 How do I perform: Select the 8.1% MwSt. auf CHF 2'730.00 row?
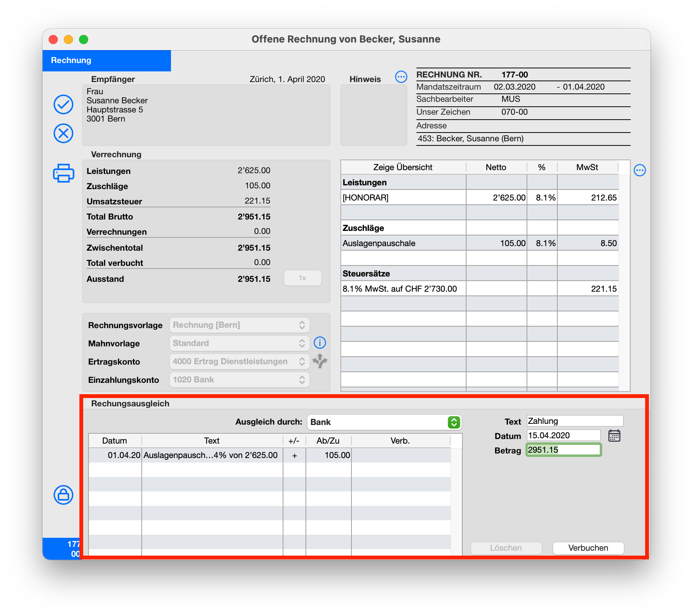479,289
